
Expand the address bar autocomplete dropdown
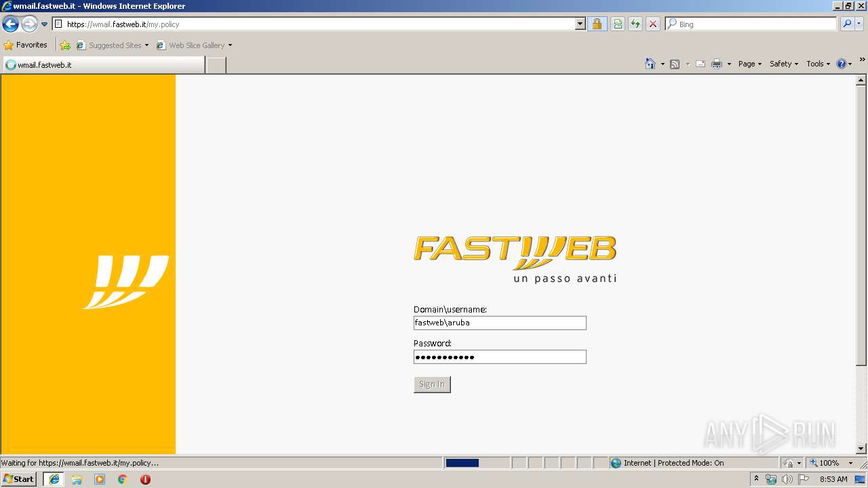pyautogui.click(x=580, y=24)
